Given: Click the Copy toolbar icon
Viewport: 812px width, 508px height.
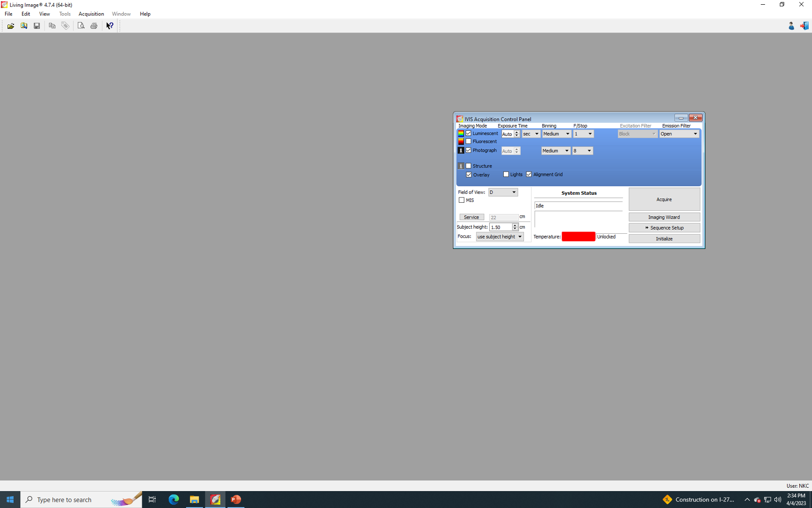Looking at the screenshot, I should tap(52, 26).
